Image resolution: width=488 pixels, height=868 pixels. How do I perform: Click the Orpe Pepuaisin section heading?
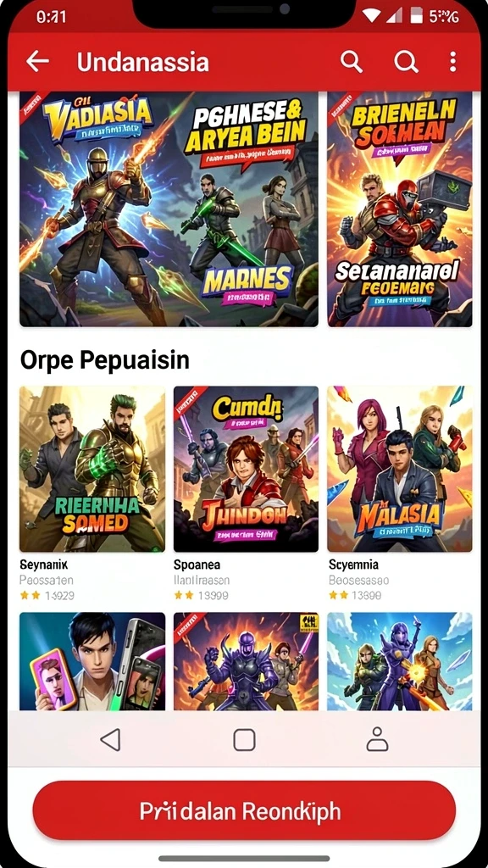pyautogui.click(x=104, y=360)
